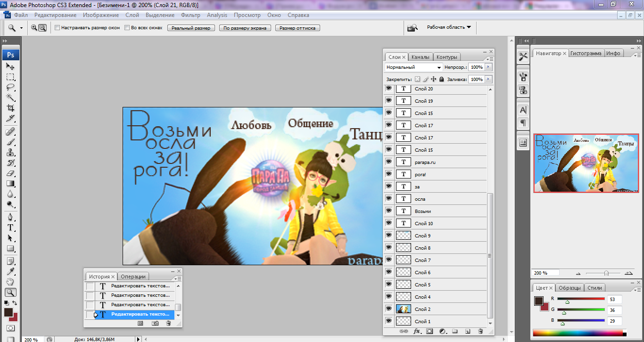
Task: Toggle visibility of 'Слой 2' layer
Action: coord(388,309)
